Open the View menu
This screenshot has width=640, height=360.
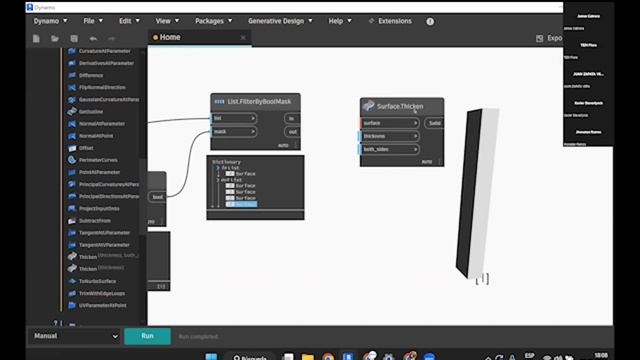click(167, 21)
